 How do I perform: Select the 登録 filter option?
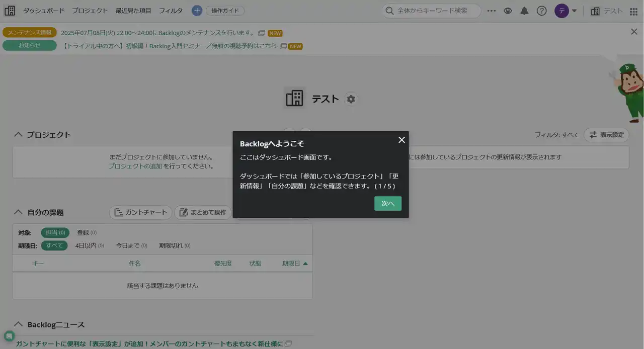[x=86, y=233]
